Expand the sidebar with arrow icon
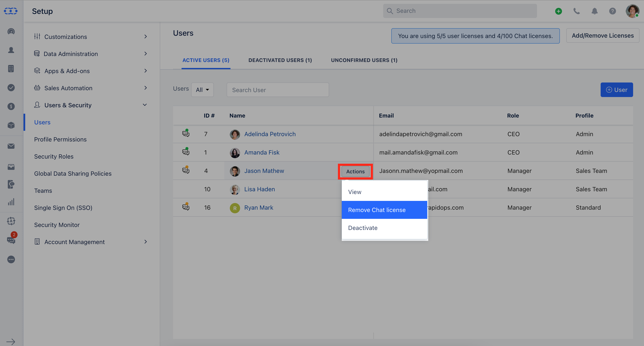 pos(10,342)
